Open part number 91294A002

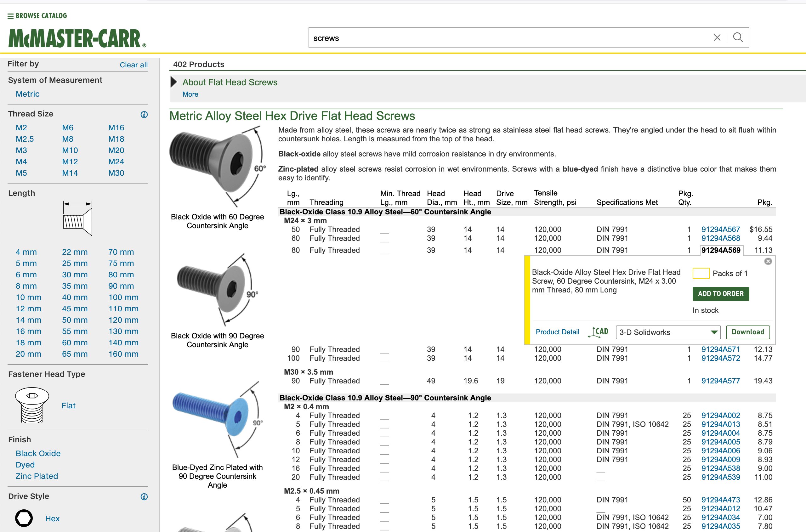tap(720, 415)
